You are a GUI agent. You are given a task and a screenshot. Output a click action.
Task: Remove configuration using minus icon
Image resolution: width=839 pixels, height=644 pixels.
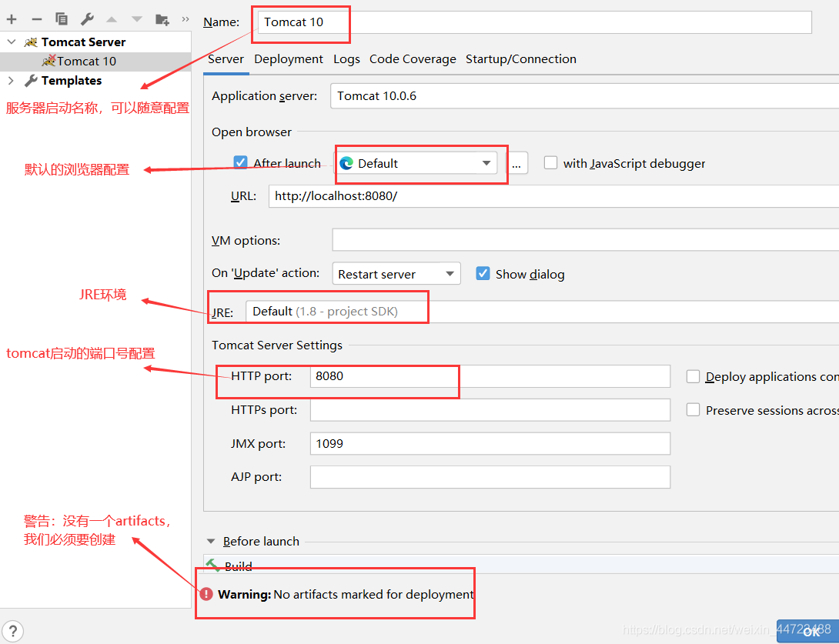36,19
